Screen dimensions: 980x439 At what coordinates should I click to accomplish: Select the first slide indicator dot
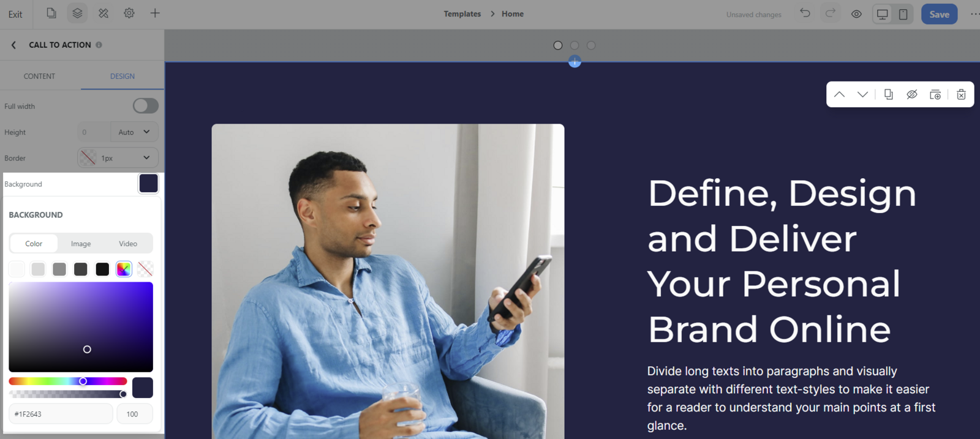click(557, 45)
